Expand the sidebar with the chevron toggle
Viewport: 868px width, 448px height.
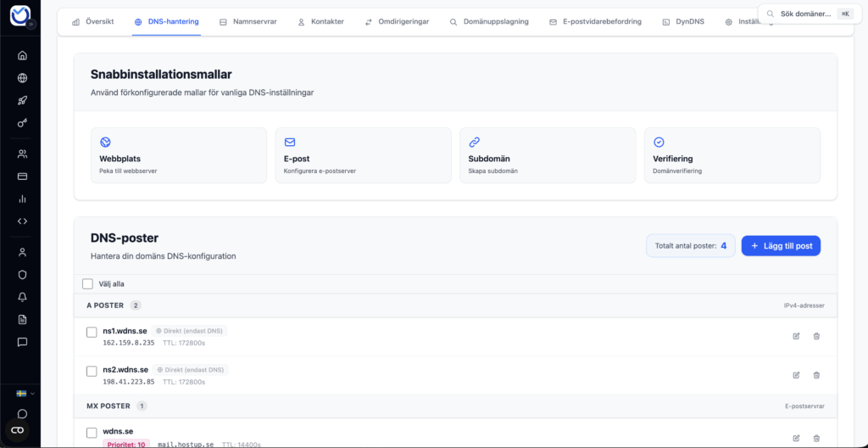[32, 25]
